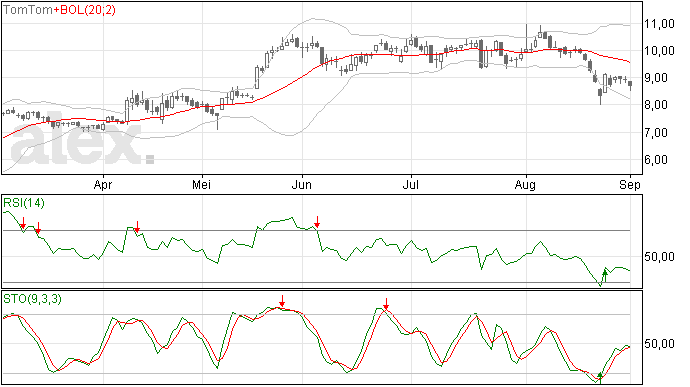Click the second red sell arrow in RSI panel

(38, 228)
